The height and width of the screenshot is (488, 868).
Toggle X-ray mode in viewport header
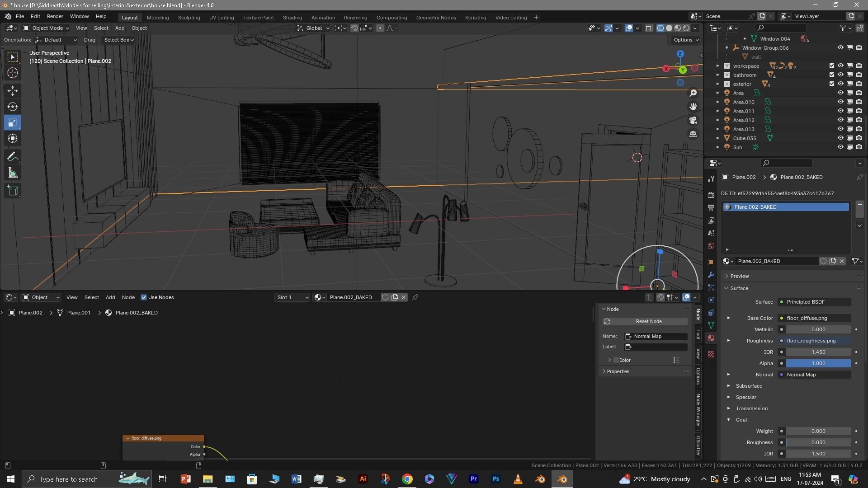[x=649, y=28]
